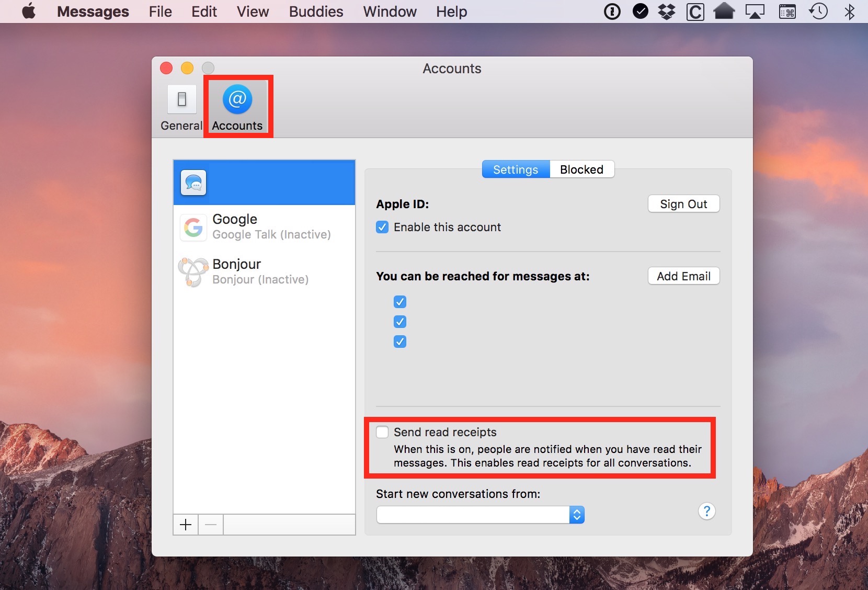Viewport: 868px width, 590px height.
Task: Close the Accounts window with red button
Action: (166, 68)
